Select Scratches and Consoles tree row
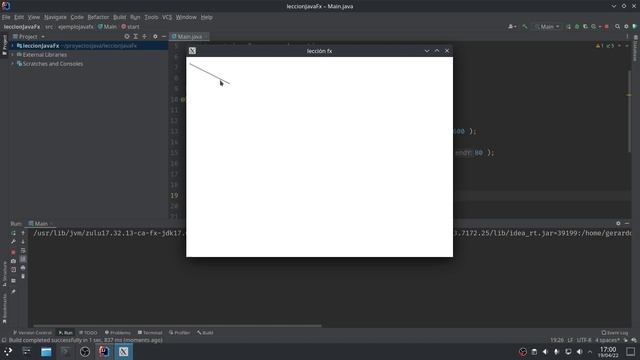This screenshot has height=360, width=640. [x=53, y=64]
